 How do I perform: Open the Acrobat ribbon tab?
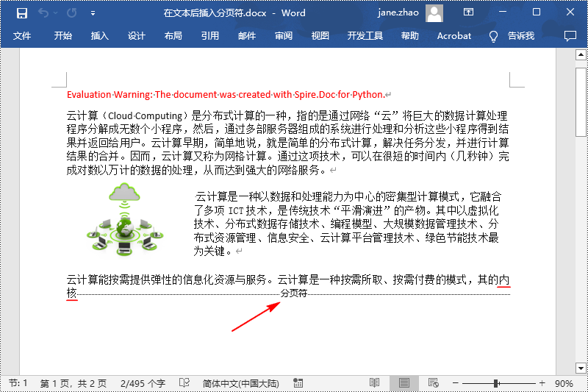pos(453,36)
